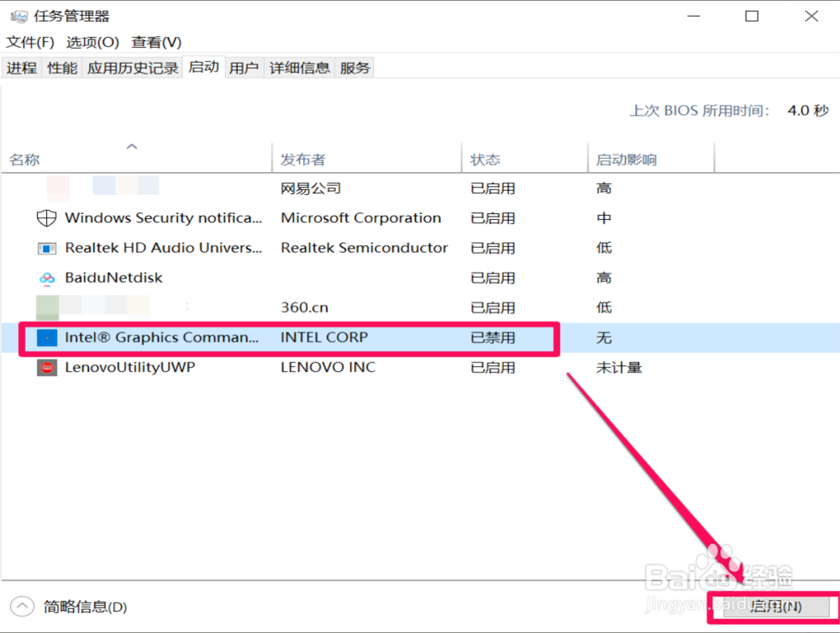Click the LenovoUtilityUWP startup item icon

point(48,367)
